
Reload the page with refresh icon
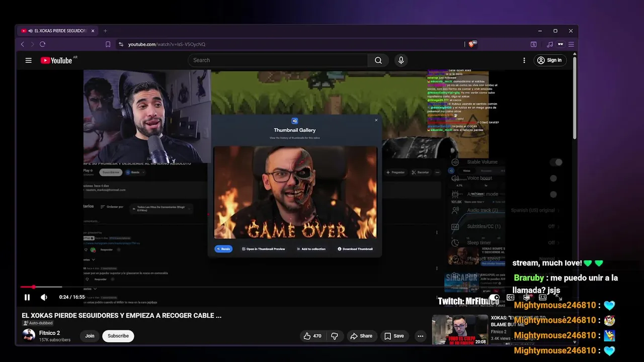[x=42, y=44]
